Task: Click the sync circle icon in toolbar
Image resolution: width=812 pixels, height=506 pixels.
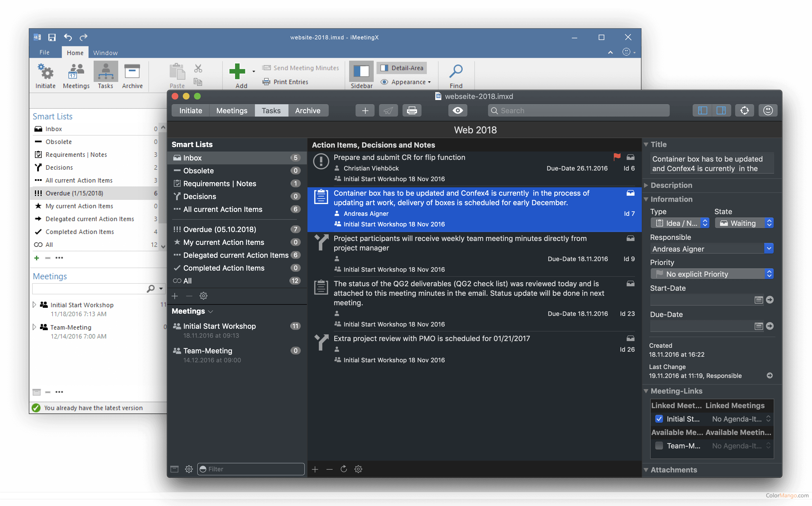Action: 744,110
